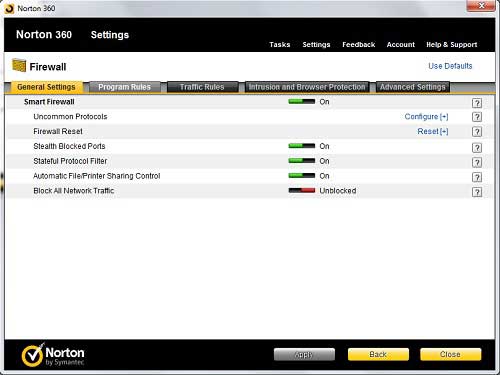Screen dimensions: 500x375
Task: Open help for Smart Firewall row
Action: 477,103
